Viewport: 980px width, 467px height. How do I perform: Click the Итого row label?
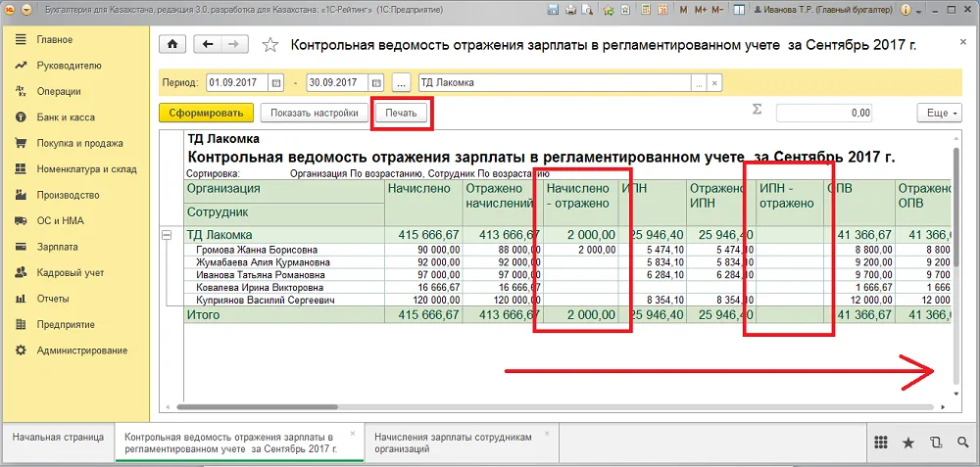[x=204, y=315]
